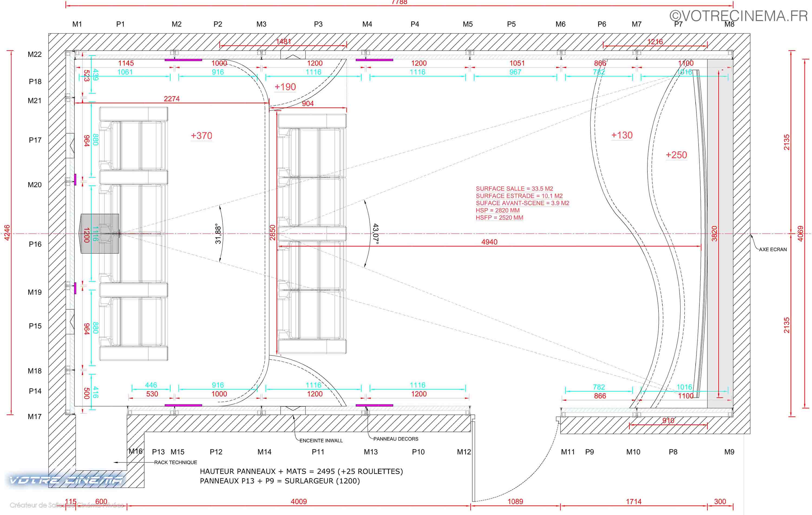Click the overall width dimension "7788"
Screen dimensions: 812x515
[399, 2]
